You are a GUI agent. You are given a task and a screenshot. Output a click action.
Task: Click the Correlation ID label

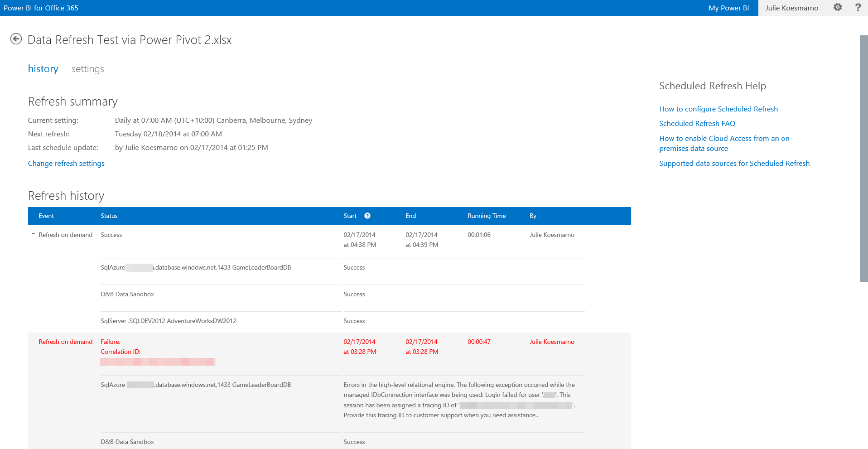(x=121, y=352)
